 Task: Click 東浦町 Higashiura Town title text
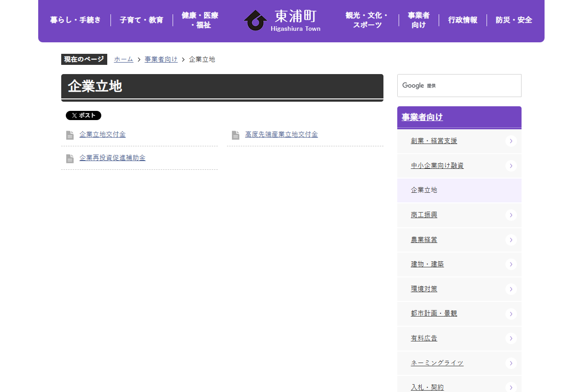[x=296, y=21]
